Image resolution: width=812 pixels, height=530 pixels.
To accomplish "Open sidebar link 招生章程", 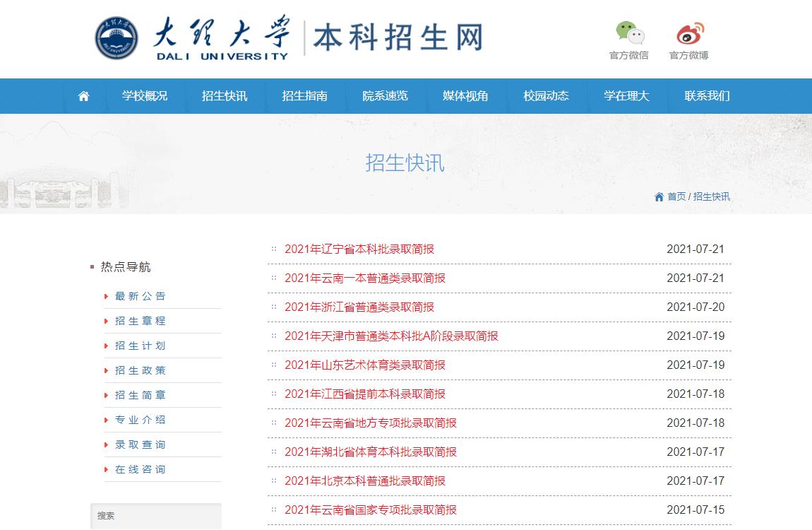I will coord(141,322).
